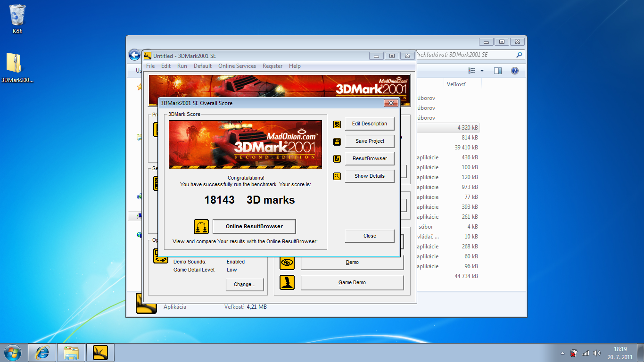Click the 3DMark2001 banner image in score dialog

245,144
